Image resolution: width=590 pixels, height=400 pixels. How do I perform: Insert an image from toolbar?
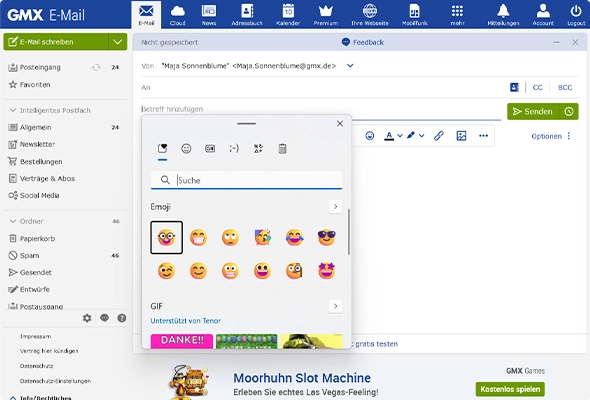point(461,136)
